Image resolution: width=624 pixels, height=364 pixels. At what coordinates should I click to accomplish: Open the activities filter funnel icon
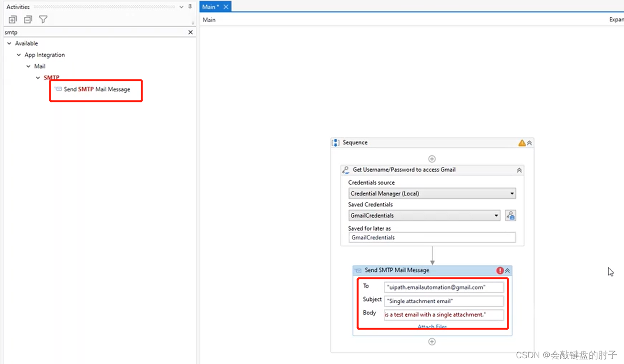(43, 20)
